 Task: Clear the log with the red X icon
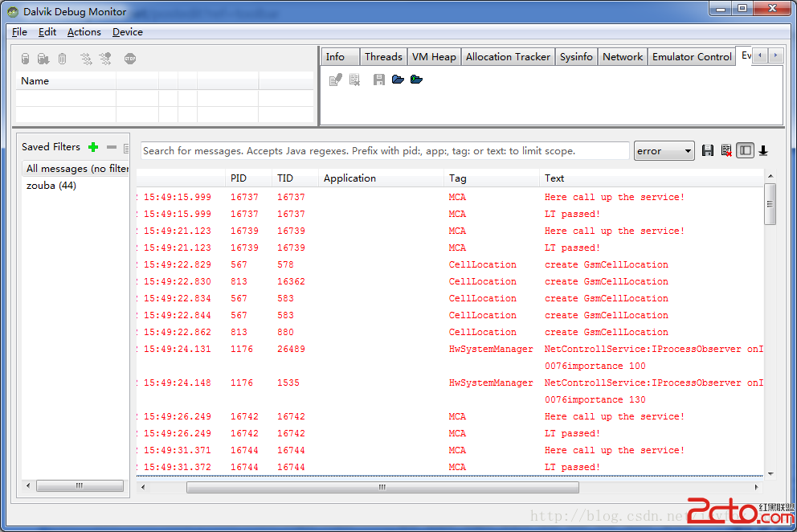(726, 150)
